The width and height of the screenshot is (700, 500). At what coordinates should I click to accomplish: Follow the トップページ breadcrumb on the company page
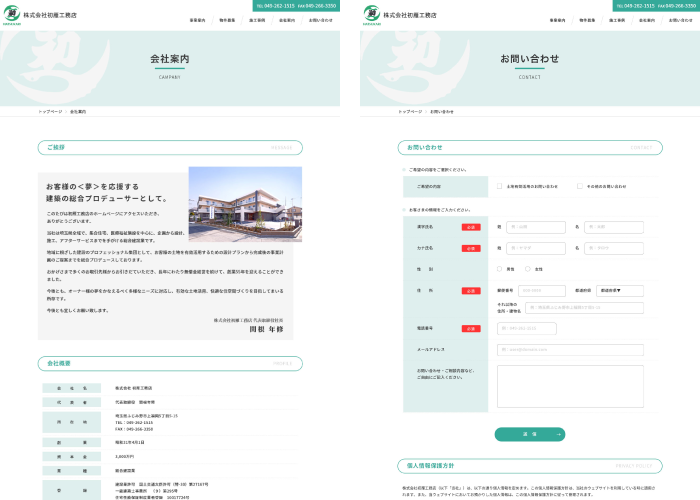click(x=50, y=112)
